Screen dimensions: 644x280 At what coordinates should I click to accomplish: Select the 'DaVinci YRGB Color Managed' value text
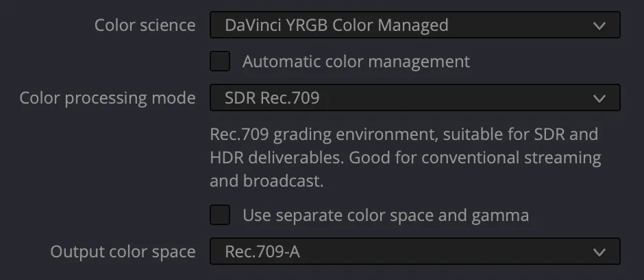pyautogui.click(x=336, y=26)
